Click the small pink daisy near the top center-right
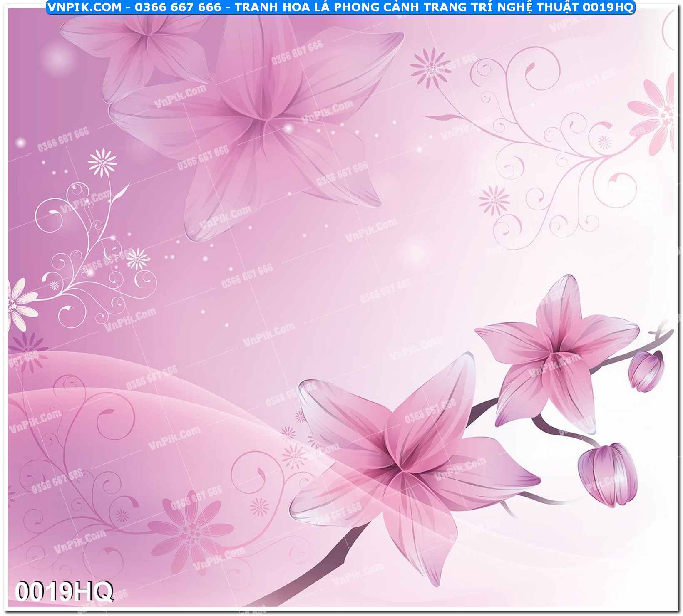This screenshot has height=616, width=683. (x=431, y=67)
